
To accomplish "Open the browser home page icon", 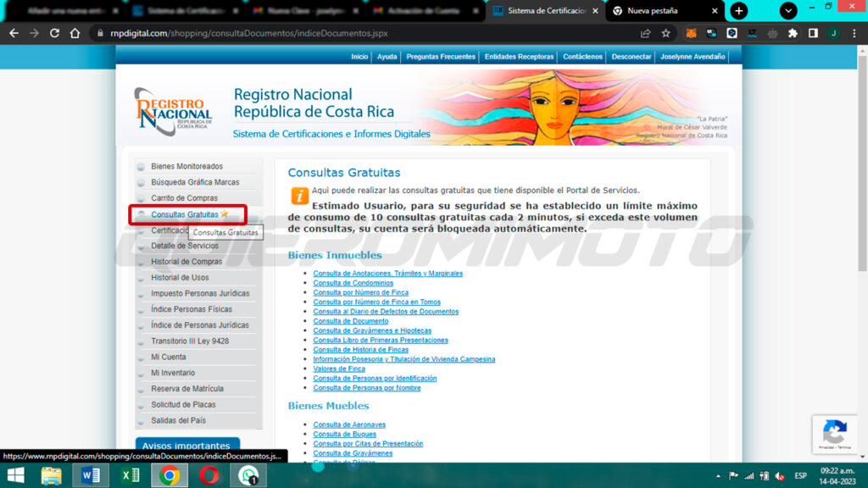I will [75, 33].
